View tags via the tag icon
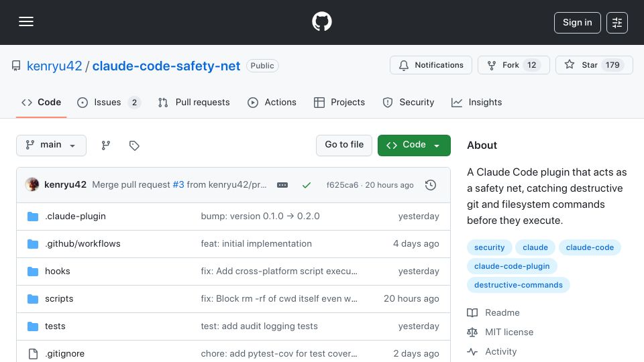Screen dimensions: 644x362 (134, 145)
